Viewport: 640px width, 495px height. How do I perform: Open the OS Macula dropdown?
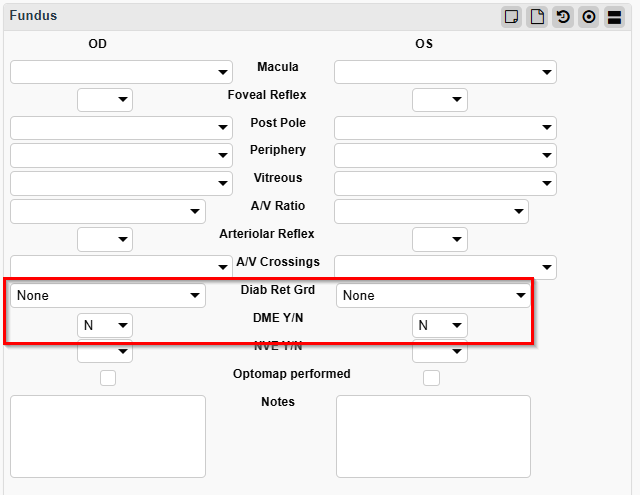445,72
